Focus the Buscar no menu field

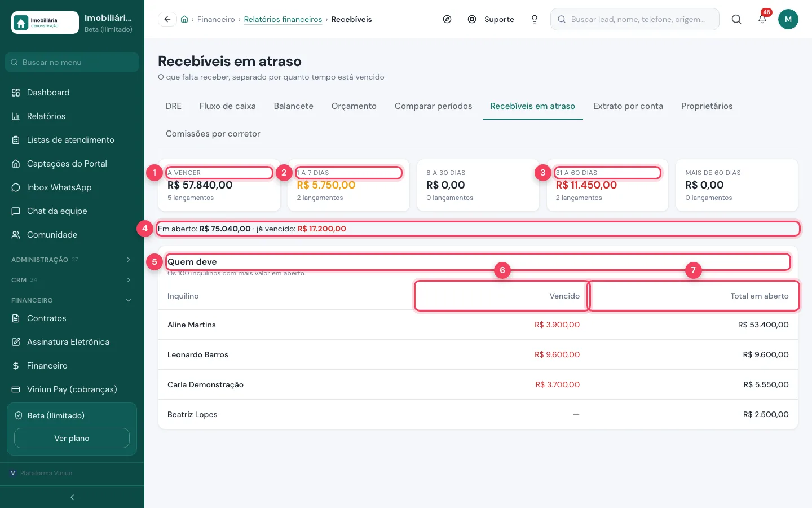coord(72,62)
